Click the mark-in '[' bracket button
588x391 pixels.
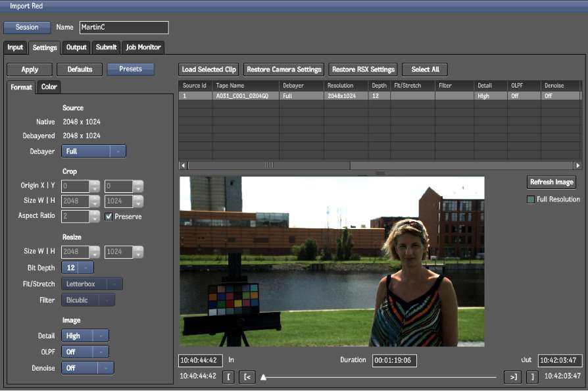[x=229, y=377]
